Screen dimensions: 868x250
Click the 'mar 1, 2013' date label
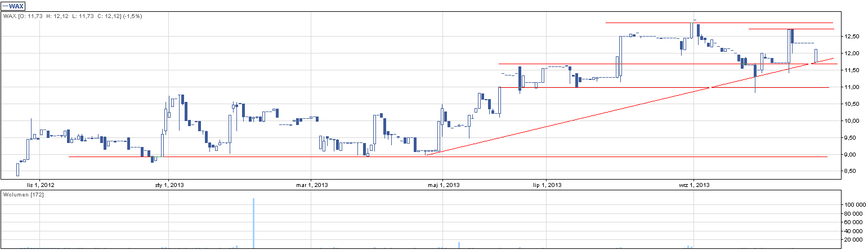[x=312, y=185]
